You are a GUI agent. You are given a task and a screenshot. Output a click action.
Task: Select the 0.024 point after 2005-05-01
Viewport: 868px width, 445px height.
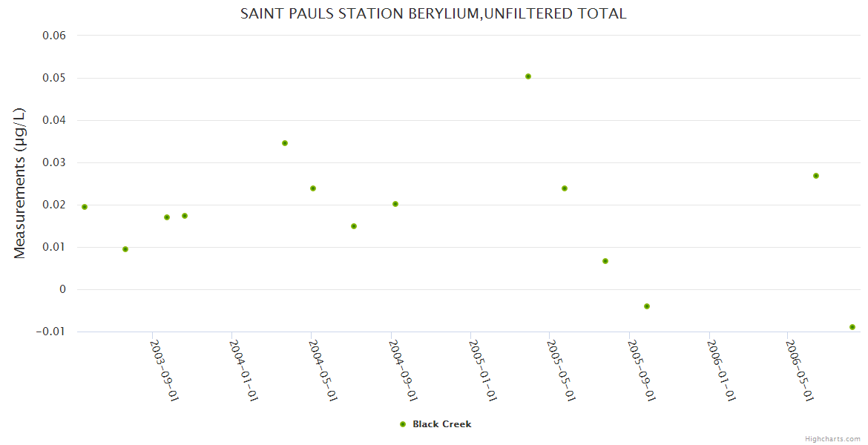(x=565, y=188)
